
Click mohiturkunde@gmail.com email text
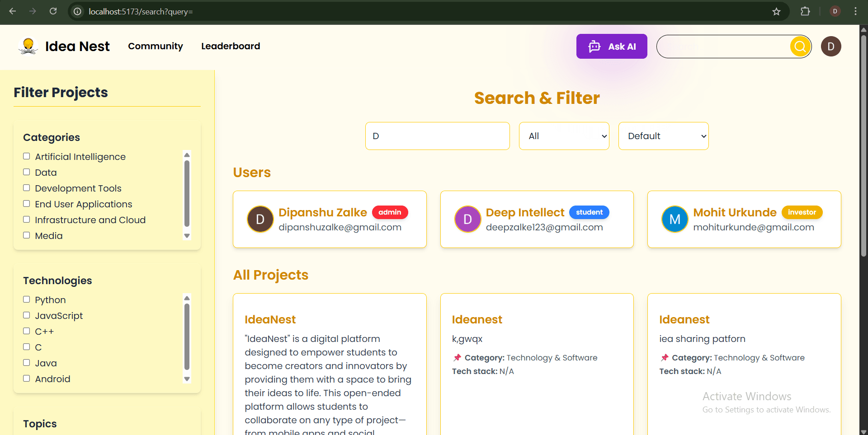click(x=754, y=227)
